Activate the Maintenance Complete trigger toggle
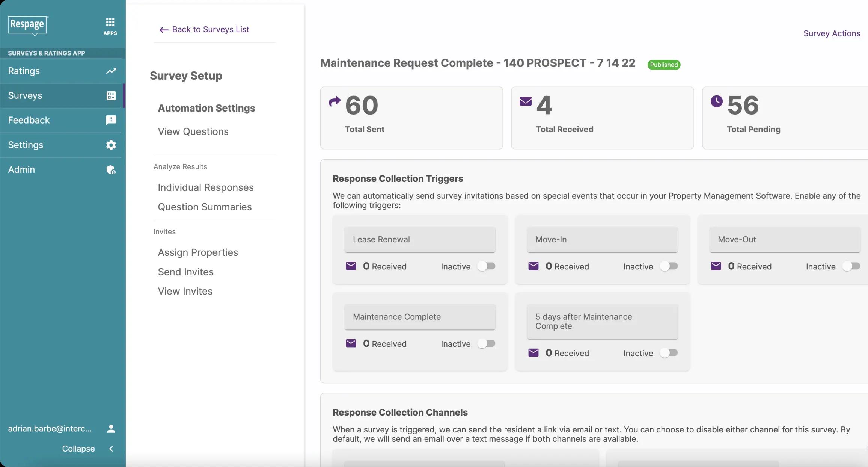Screen dimensions: 868x467 pyautogui.click(x=487, y=344)
